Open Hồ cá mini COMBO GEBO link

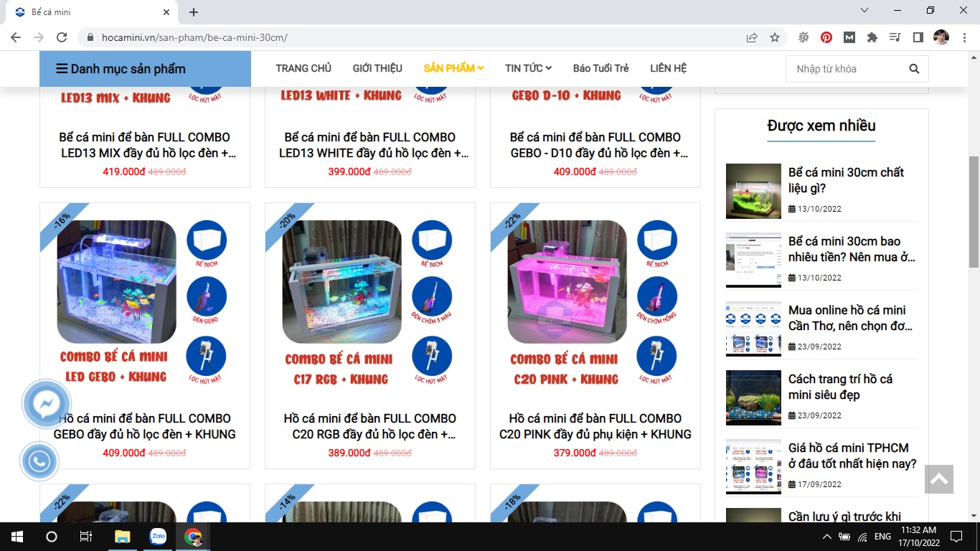(x=145, y=426)
